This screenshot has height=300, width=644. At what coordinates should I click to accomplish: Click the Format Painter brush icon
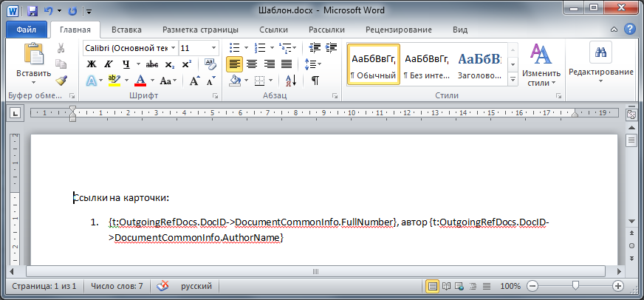coord(62,80)
